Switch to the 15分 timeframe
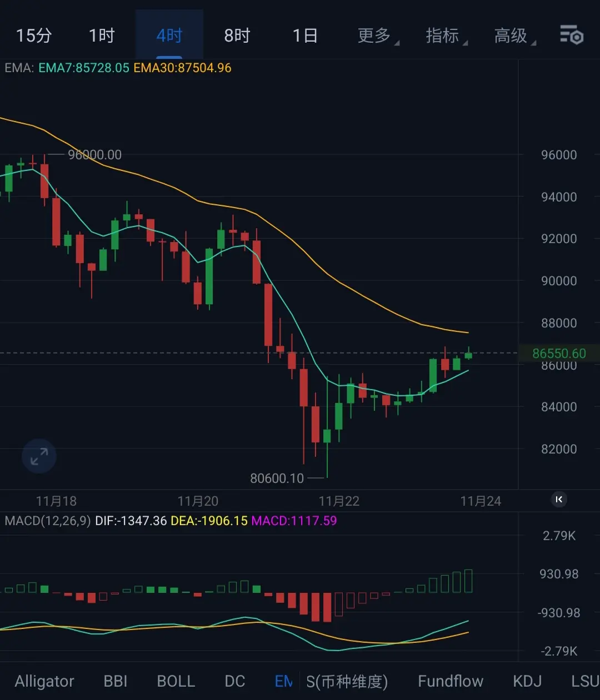 point(34,36)
